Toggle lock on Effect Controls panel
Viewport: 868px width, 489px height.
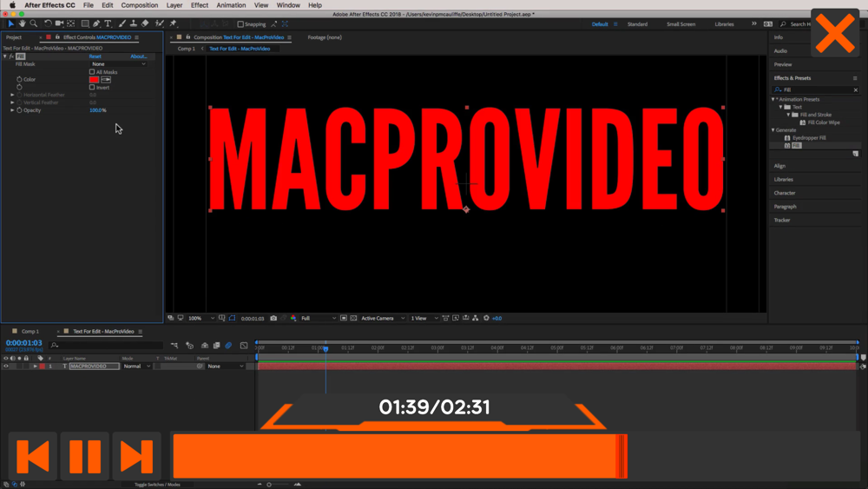[x=57, y=37]
